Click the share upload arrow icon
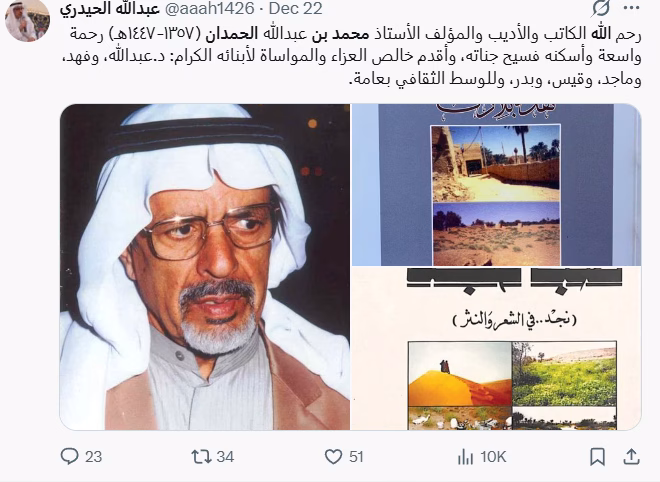Image resolution: width=660 pixels, height=482 pixels. point(631,456)
